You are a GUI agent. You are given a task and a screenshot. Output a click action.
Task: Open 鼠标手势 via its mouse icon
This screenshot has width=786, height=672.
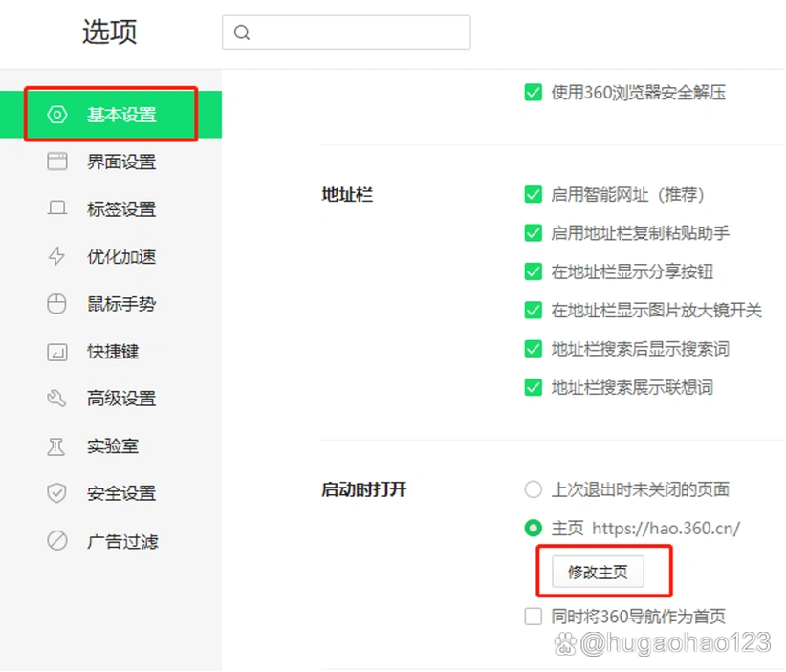[57, 304]
